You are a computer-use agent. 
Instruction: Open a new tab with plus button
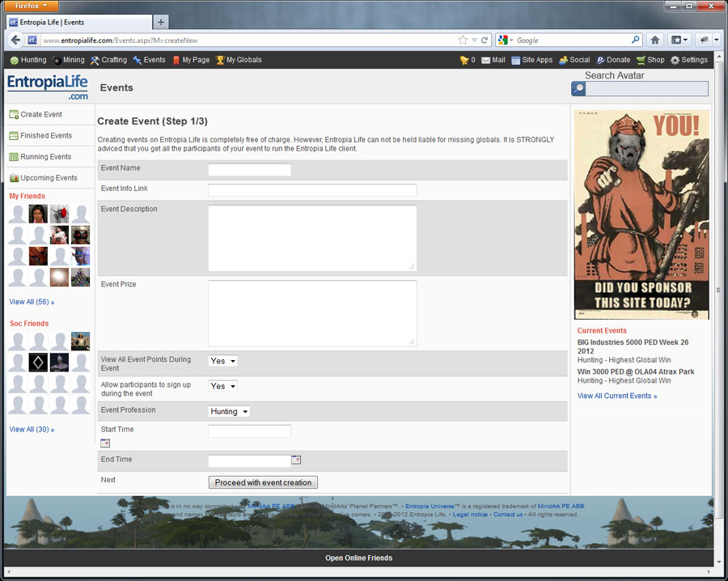[161, 22]
